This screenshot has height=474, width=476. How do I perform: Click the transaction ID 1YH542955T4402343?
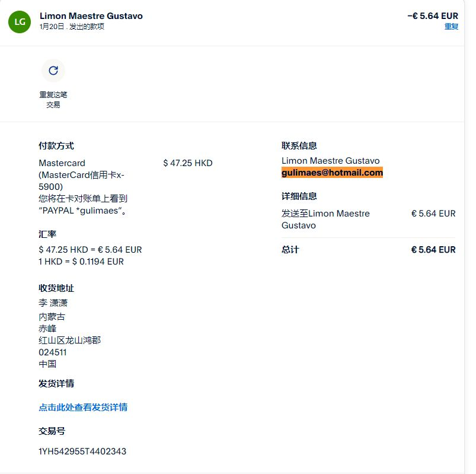82,451
